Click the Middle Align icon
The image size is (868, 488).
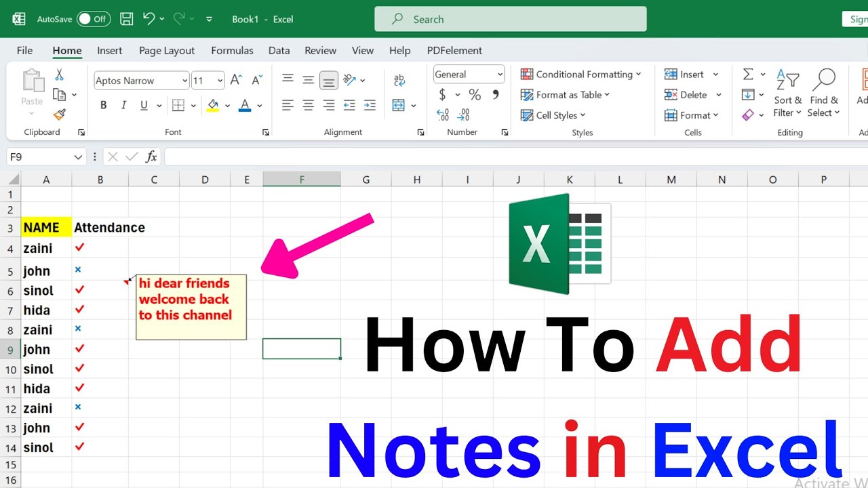(308, 80)
